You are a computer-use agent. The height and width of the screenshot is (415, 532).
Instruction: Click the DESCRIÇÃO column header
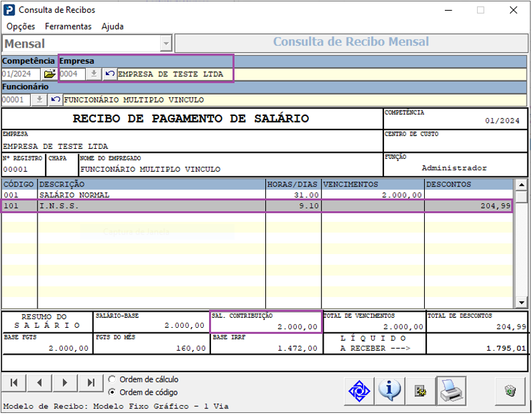click(151, 184)
